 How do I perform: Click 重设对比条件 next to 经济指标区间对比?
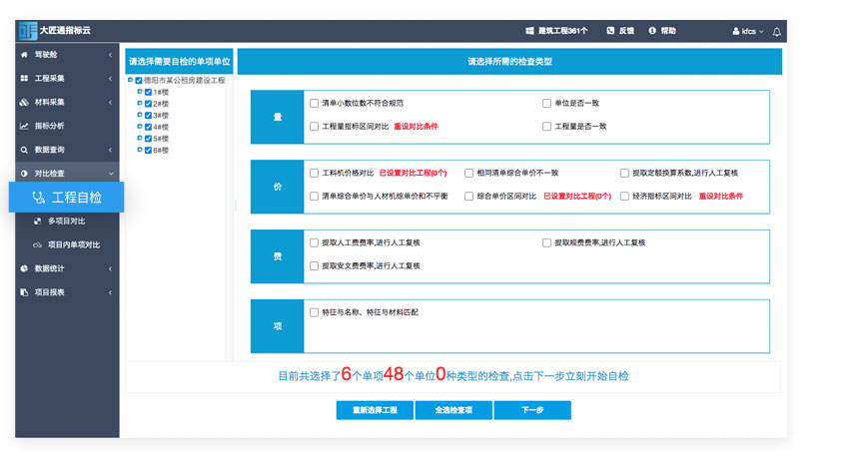click(721, 197)
